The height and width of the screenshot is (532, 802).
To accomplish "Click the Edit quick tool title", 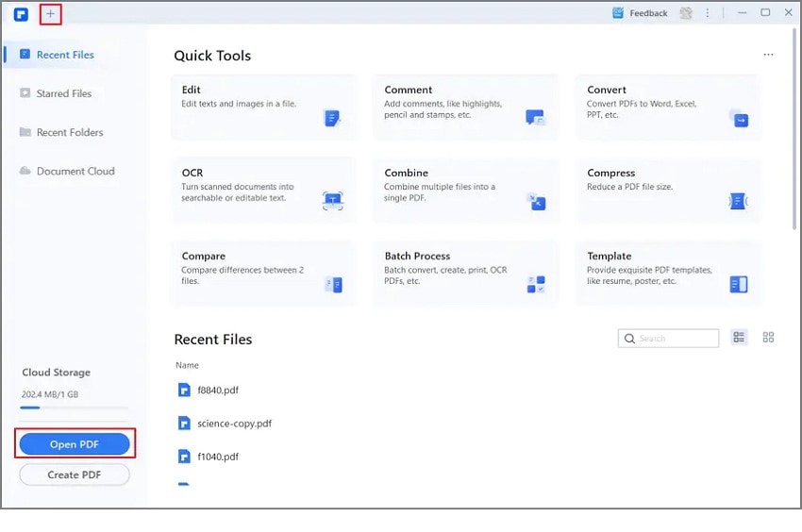I will pos(192,90).
